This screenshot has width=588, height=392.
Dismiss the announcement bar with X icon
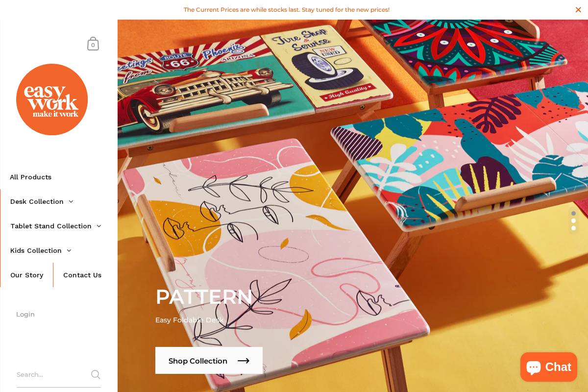(x=578, y=10)
